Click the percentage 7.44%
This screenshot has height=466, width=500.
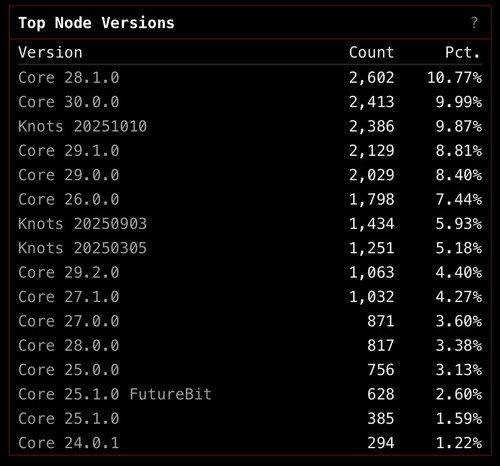click(459, 199)
